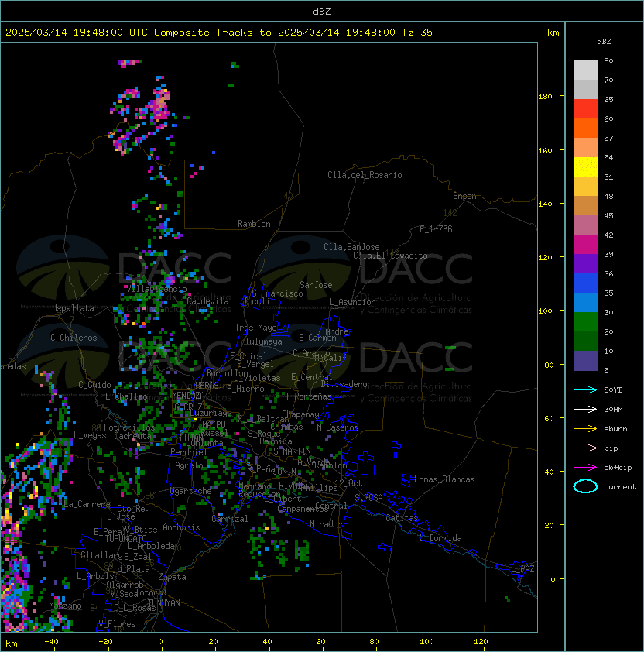Click the Capdevila place label
The image size is (644, 652).
(207, 301)
